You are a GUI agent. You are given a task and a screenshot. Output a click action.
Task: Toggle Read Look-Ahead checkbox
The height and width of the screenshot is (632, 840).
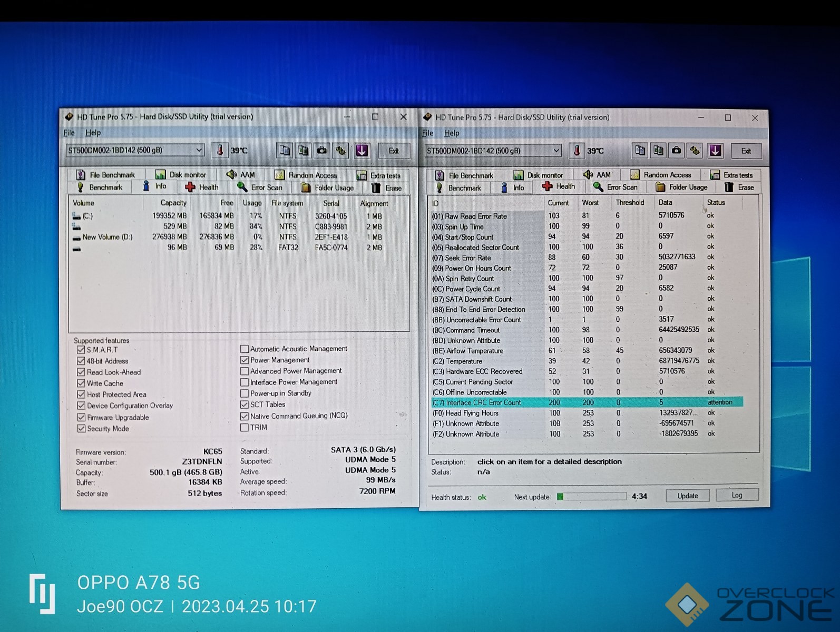point(81,372)
